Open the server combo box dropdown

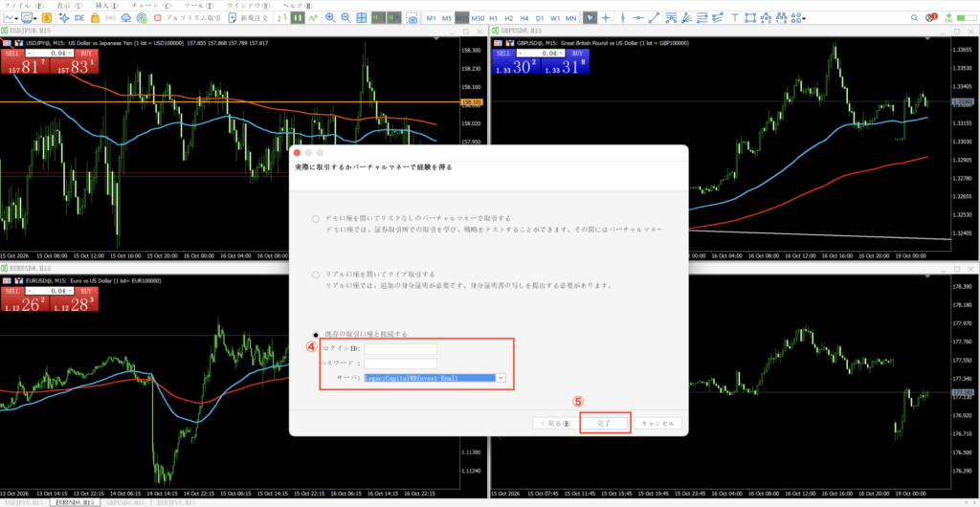click(500, 378)
